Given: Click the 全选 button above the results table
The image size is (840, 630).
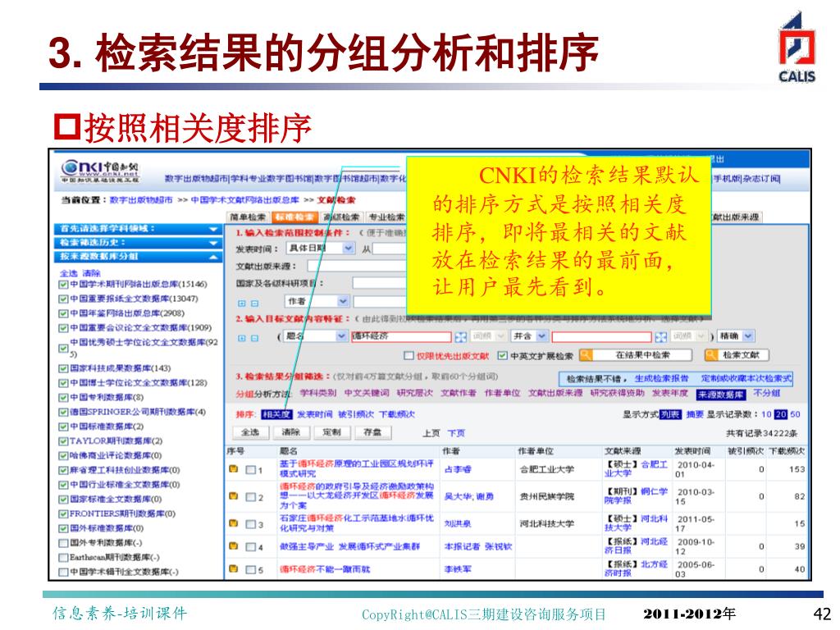Looking at the screenshot, I should click(250, 432).
